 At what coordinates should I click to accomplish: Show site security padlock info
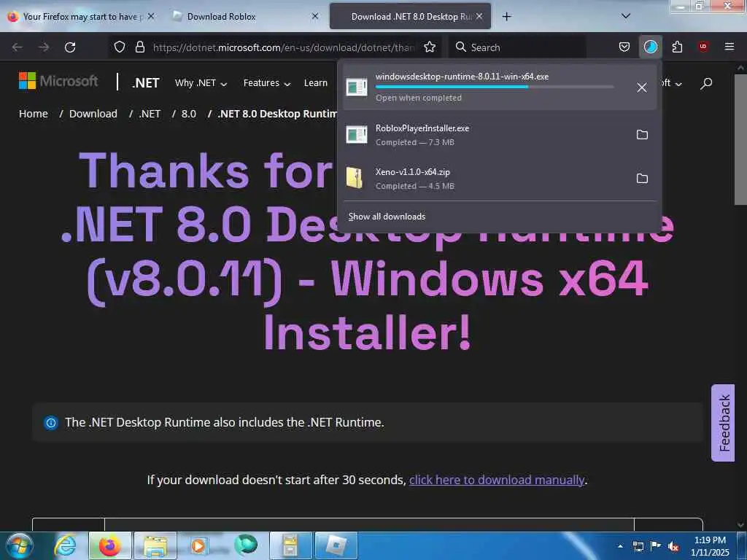coord(139,47)
